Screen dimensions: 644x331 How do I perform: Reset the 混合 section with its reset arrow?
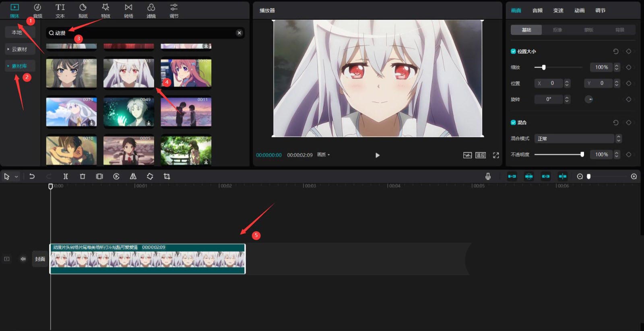pos(615,122)
